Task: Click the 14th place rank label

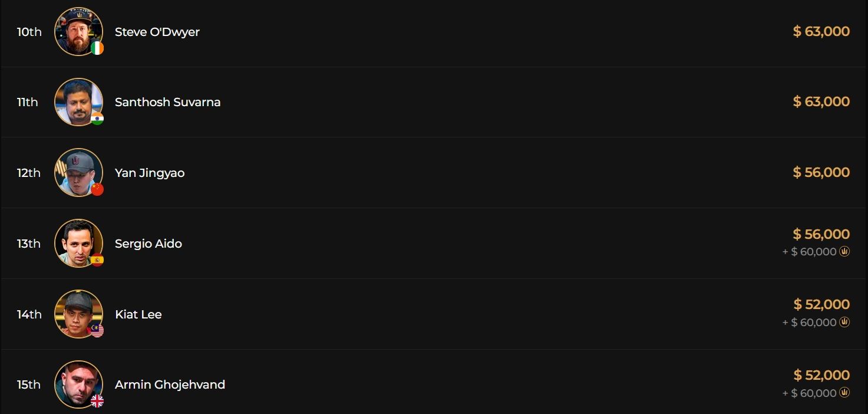Action: (29, 314)
